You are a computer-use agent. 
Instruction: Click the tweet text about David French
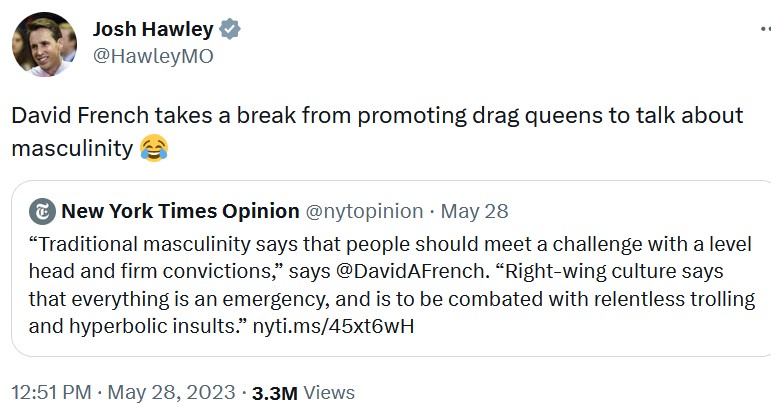[x=377, y=132]
